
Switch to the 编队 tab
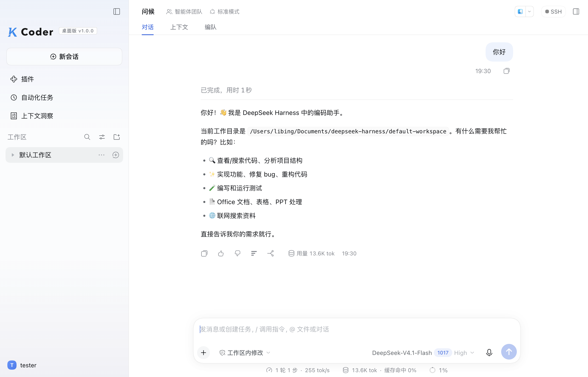[211, 27]
